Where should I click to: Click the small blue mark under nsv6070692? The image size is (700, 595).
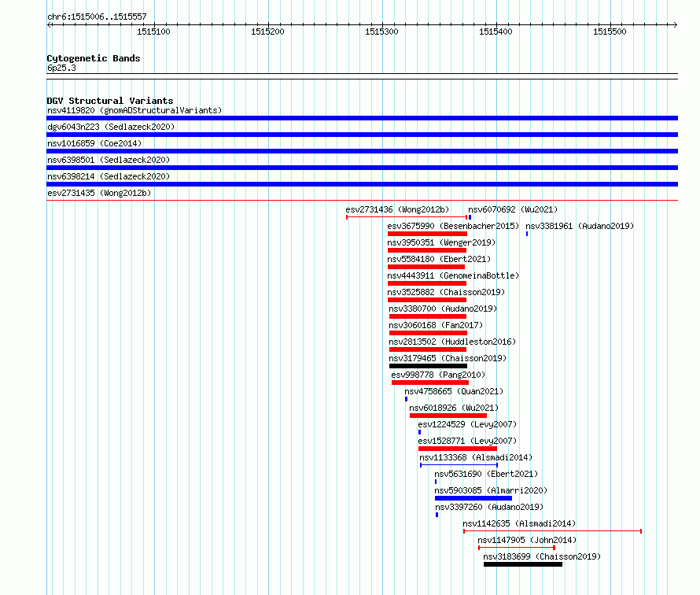coord(470,217)
